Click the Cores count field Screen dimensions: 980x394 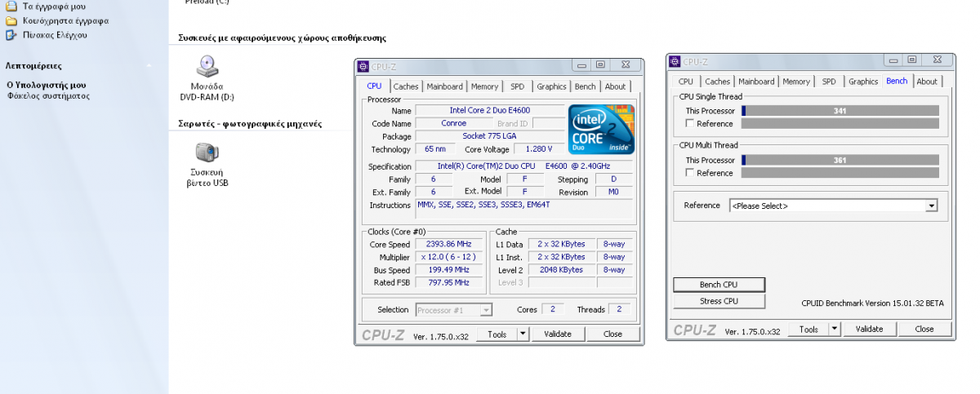pos(552,310)
